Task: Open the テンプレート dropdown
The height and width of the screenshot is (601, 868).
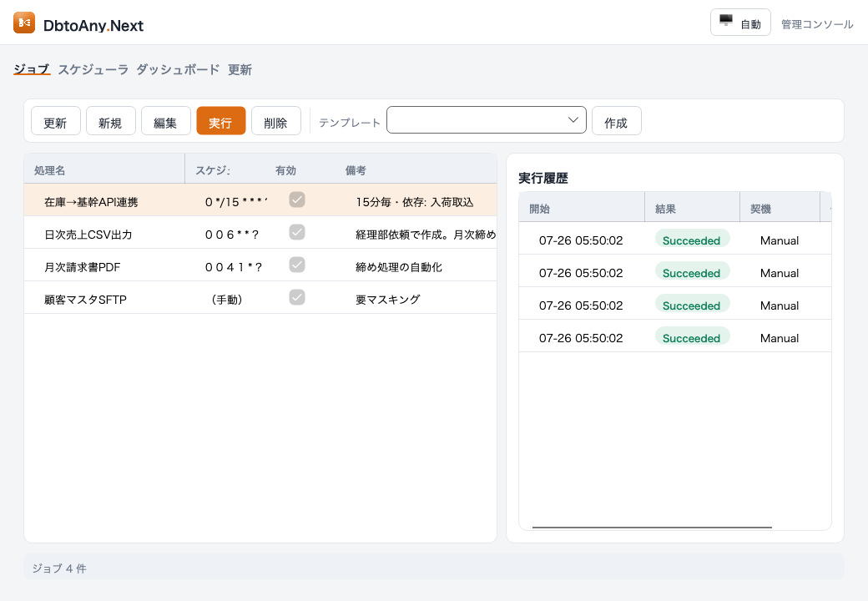Action: pyautogui.click(x=486, y=120)
